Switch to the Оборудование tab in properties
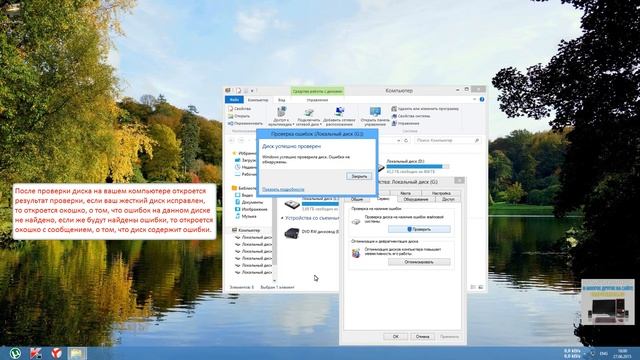Image resolution: width=640 pixels, height=360 pixels. pos(416,199)
